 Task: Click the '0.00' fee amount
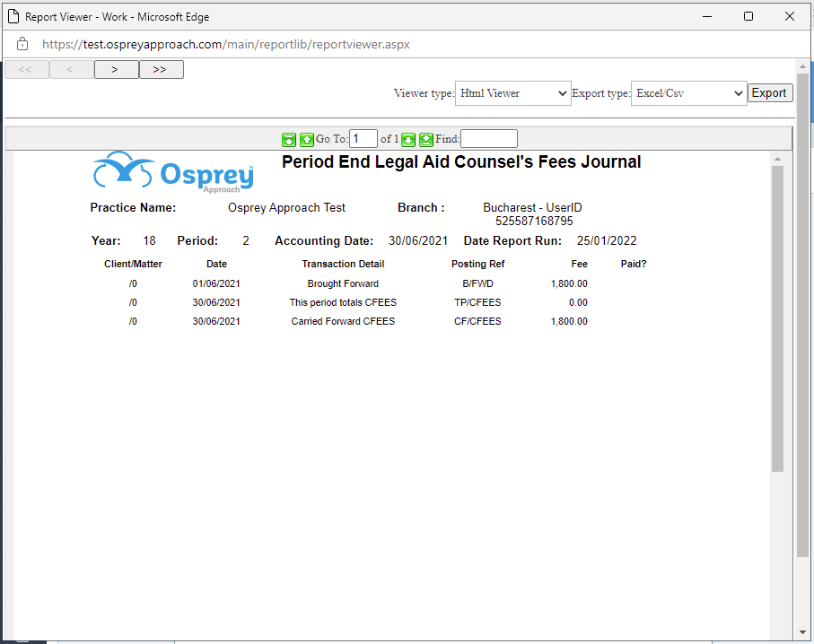[x=578, y=302]
